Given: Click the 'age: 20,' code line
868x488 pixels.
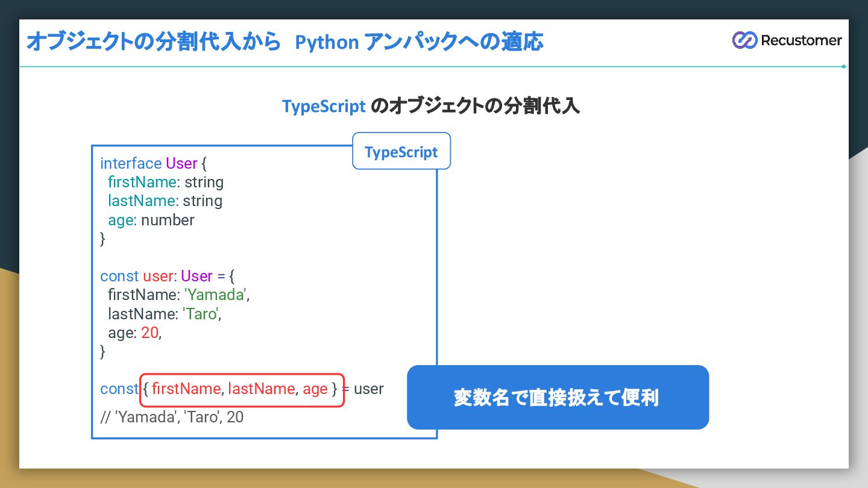Looking at the screenshot, I should pos(135,333).
